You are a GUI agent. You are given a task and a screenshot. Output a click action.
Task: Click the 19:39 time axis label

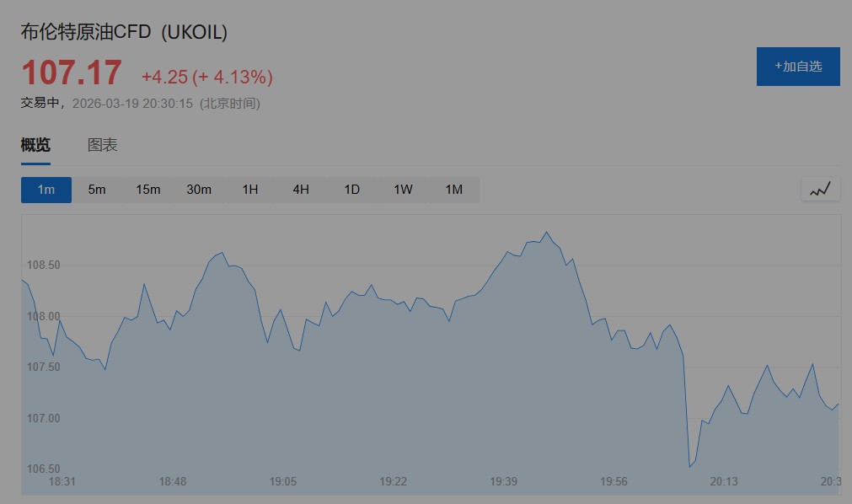tap(504, 481)
